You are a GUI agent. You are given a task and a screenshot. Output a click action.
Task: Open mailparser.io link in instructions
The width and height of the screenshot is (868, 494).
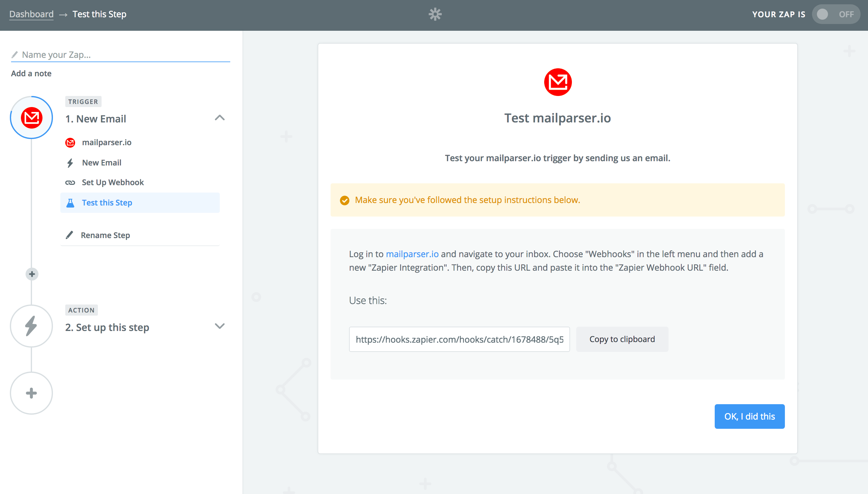(x=412, y=254)
